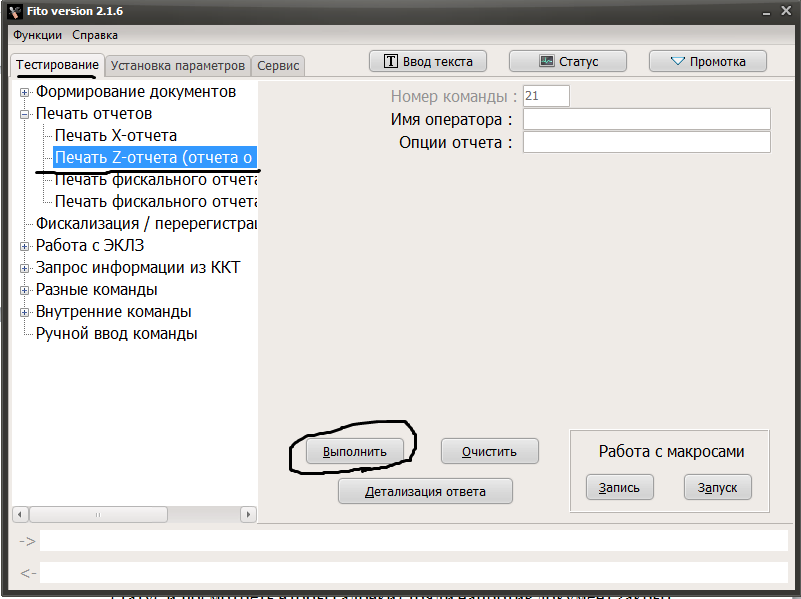Select first Печать фискального отчета item

(x=155, y=180)
